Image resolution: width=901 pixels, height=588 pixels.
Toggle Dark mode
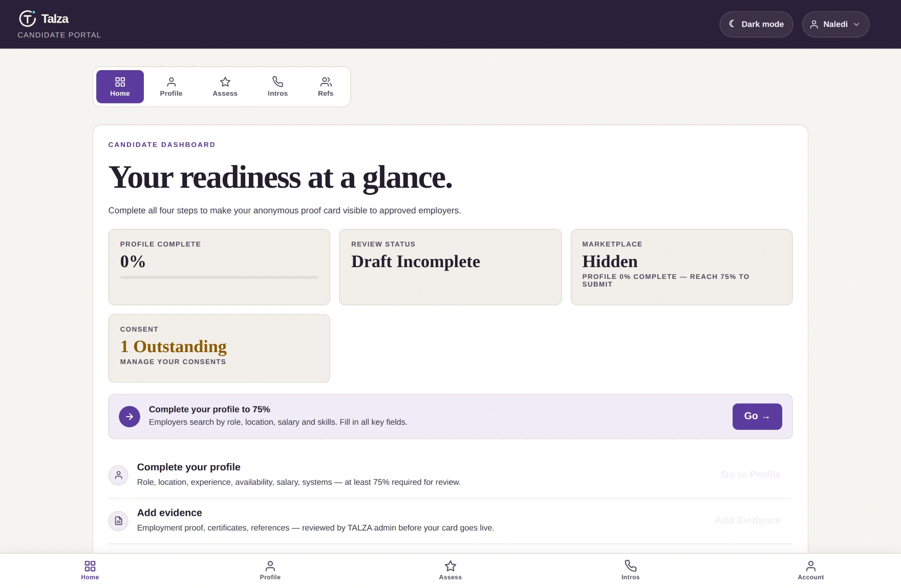tap(756, 24)
